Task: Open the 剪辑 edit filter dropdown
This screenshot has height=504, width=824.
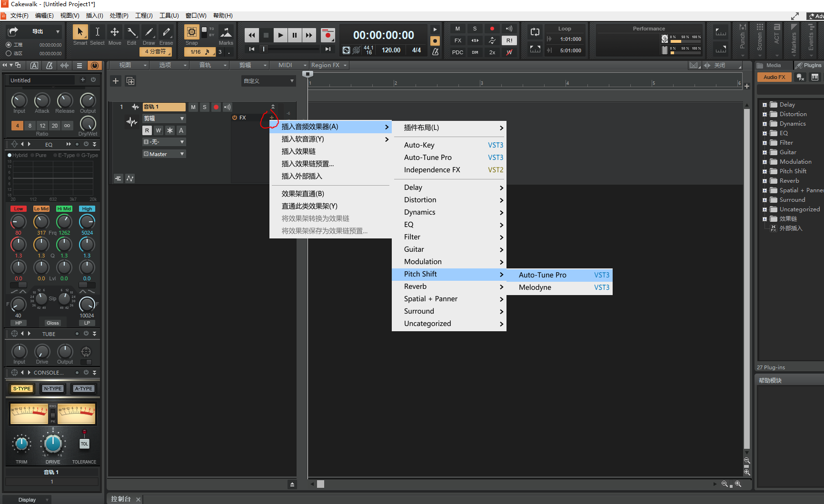Action: 164,119
